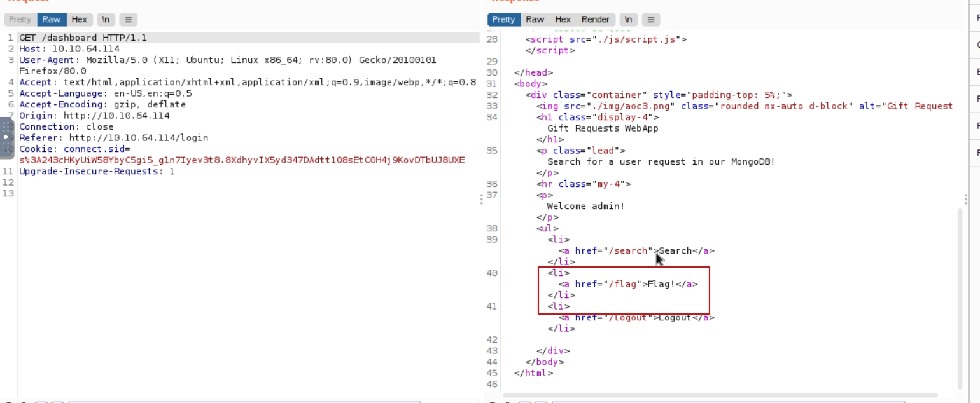Expand the collapsed side panel arrow handle
980x403 pixels.
(6, 137)
